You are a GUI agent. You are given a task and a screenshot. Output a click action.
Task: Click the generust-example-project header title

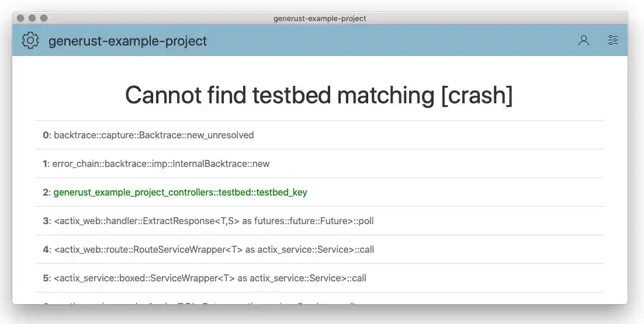[x=127, y=41]
